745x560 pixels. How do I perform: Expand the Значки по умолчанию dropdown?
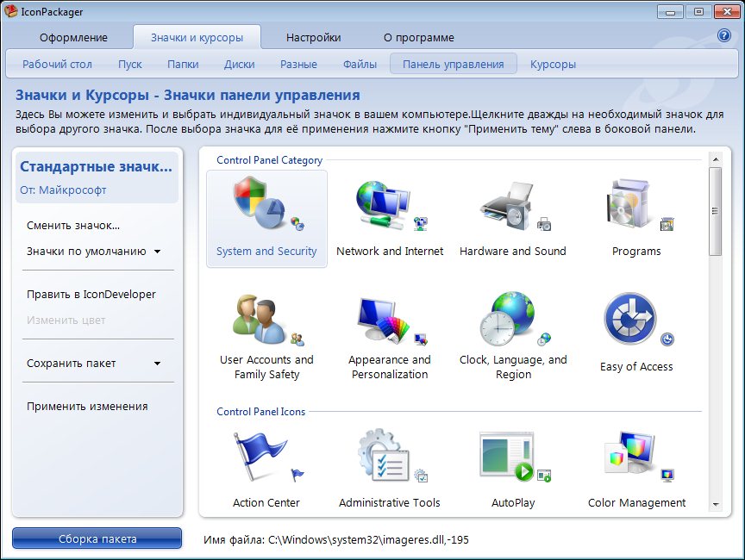tap(157, 252)
